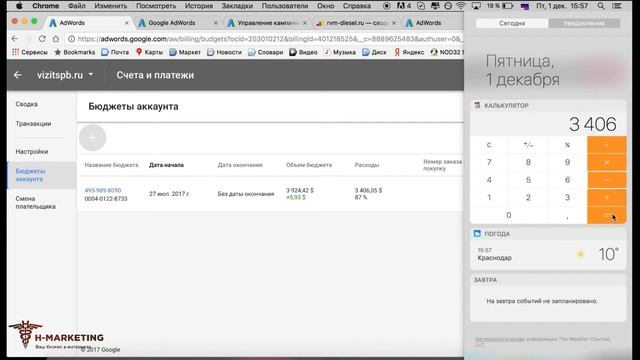Open the Почта bookmark
The height and width of the screenshot is (360, 640).
115,52
